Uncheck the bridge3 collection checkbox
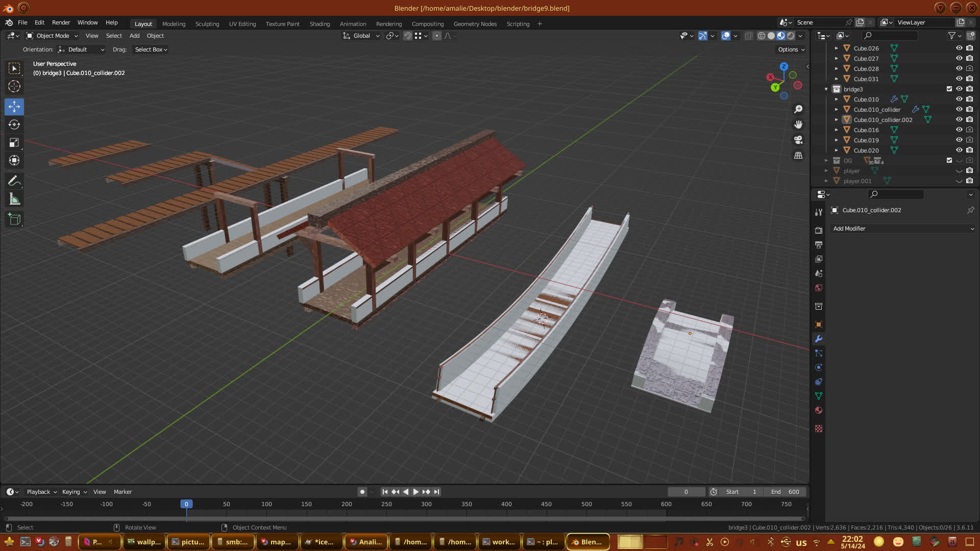 coord(949,89)
